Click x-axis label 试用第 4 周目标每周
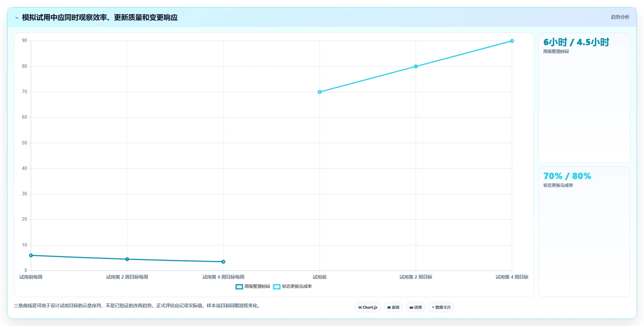 tap(223, 277)
